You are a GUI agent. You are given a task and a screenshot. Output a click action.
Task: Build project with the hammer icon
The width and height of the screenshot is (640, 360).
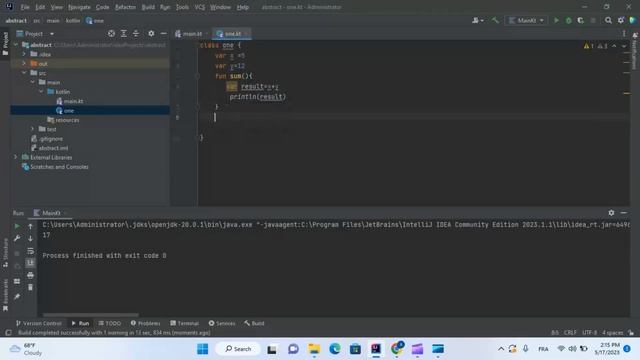[x=495, y=20]
